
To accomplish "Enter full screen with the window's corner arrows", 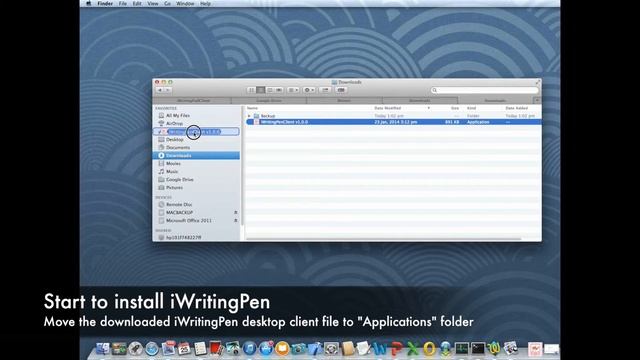I will coord(538,82).
